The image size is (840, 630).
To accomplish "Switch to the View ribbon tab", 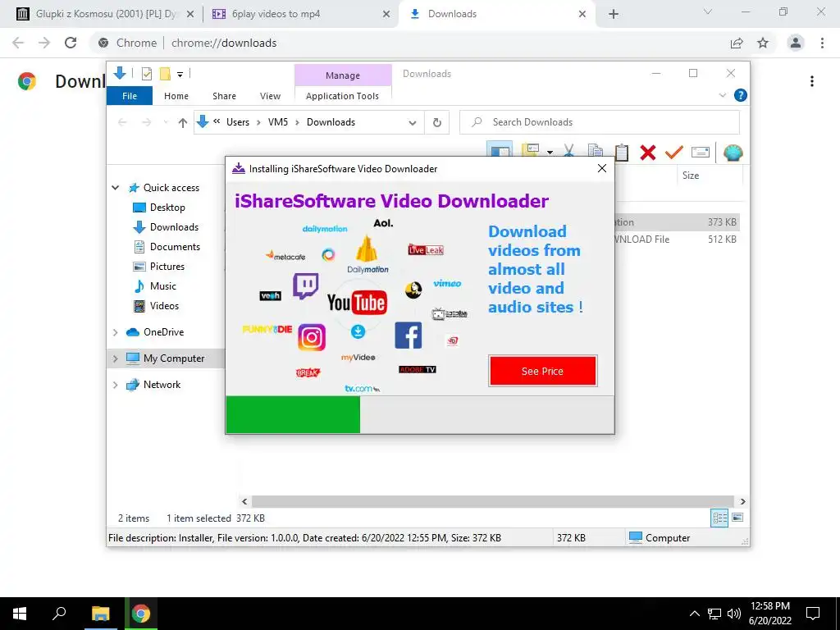I will tap(270, 96).
